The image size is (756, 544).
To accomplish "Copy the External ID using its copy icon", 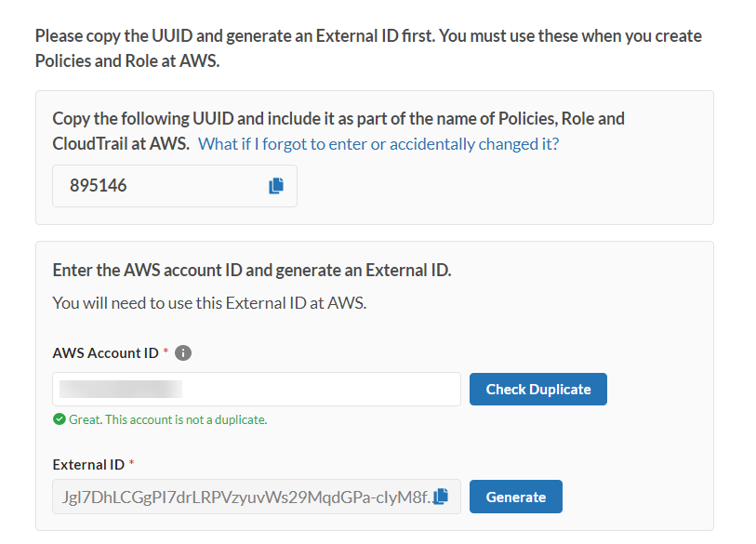I will coord(442,496).
